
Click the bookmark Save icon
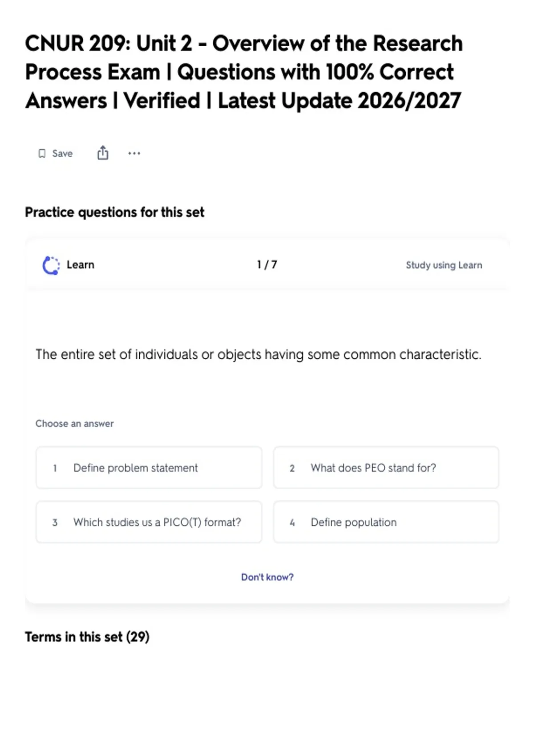pos(42,153)
